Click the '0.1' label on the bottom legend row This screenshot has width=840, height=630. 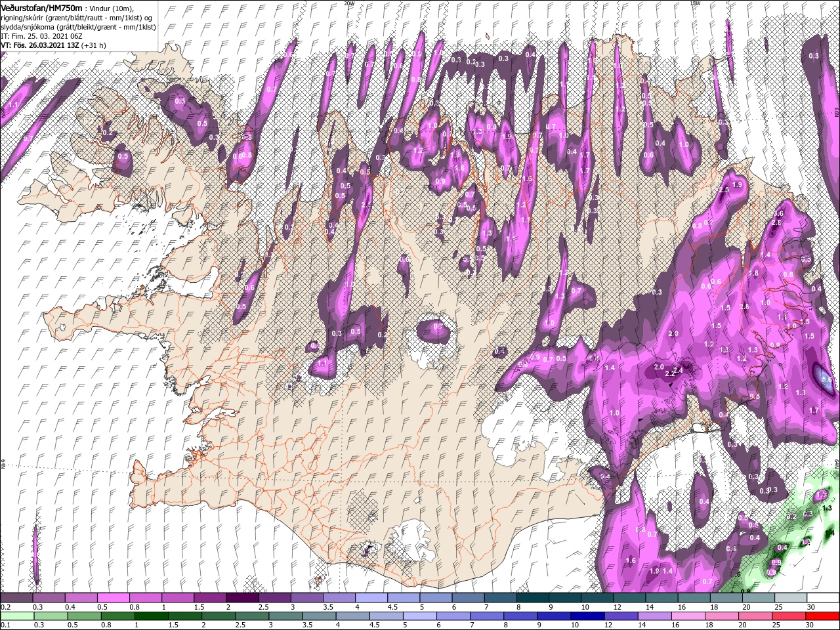click(x=5, y=625)
